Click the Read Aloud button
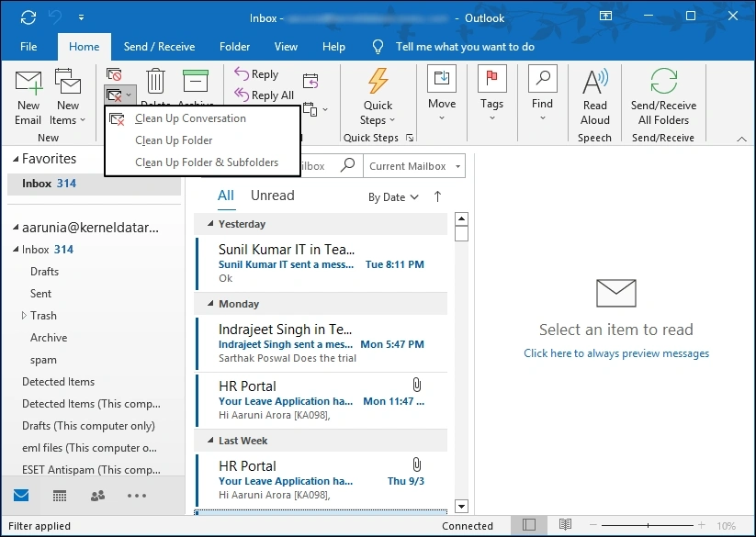The height and width of the screenshot is (537, 756). (x=595, y=98)
